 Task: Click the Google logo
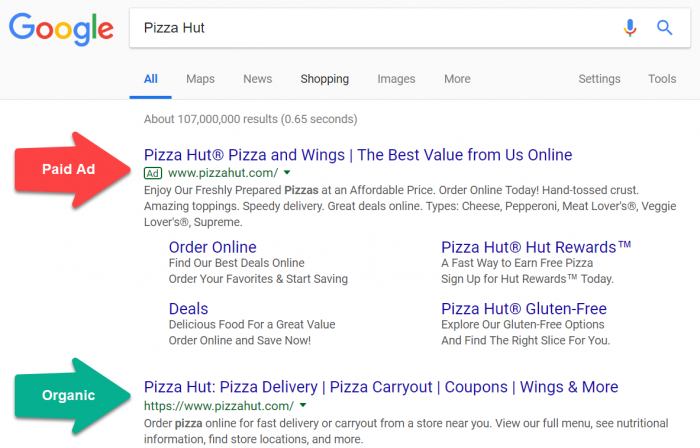pyautogui.click(x=61, y=29)
